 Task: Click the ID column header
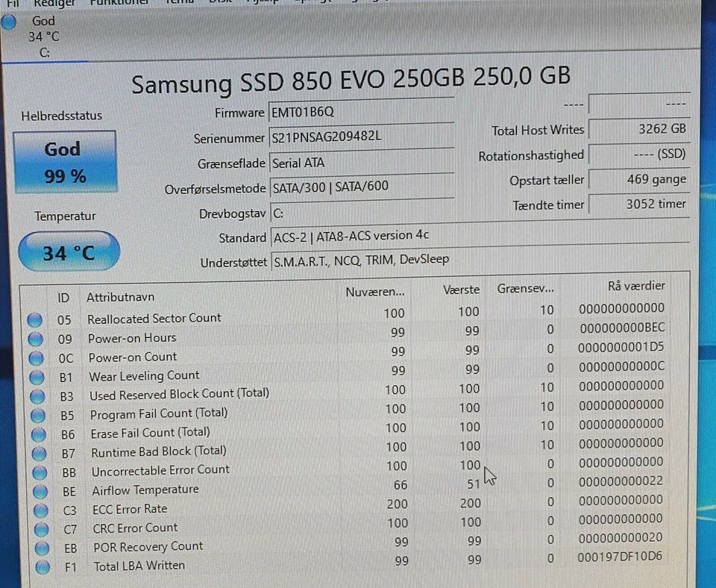tap(63, 298)
